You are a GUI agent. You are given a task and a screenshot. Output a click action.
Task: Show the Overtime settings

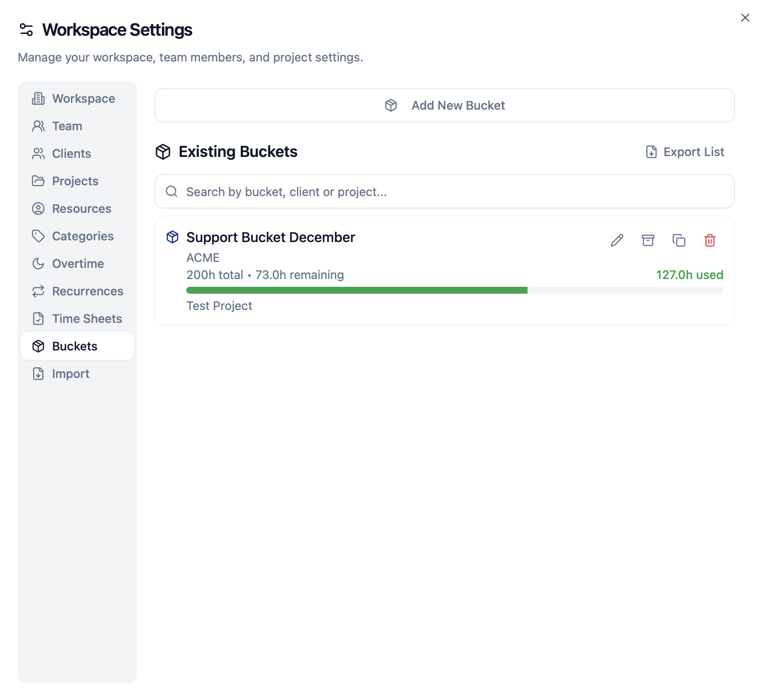pyautogui.click(x=77, y=264)
